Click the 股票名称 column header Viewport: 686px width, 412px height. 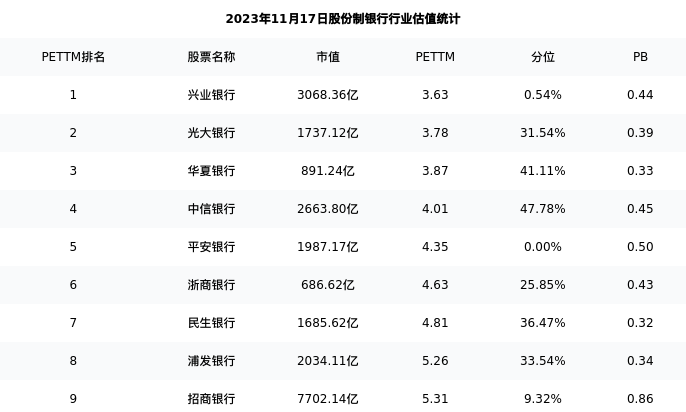click(211, 57)
